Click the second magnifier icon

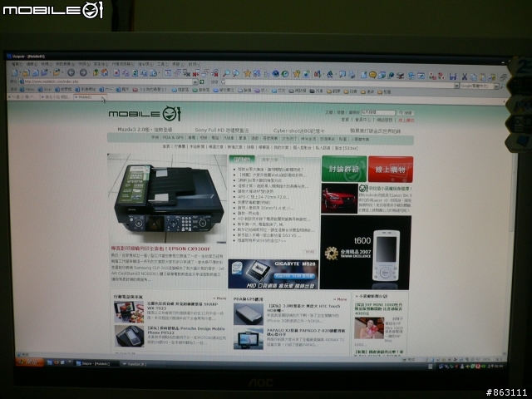tap(236, 73)
